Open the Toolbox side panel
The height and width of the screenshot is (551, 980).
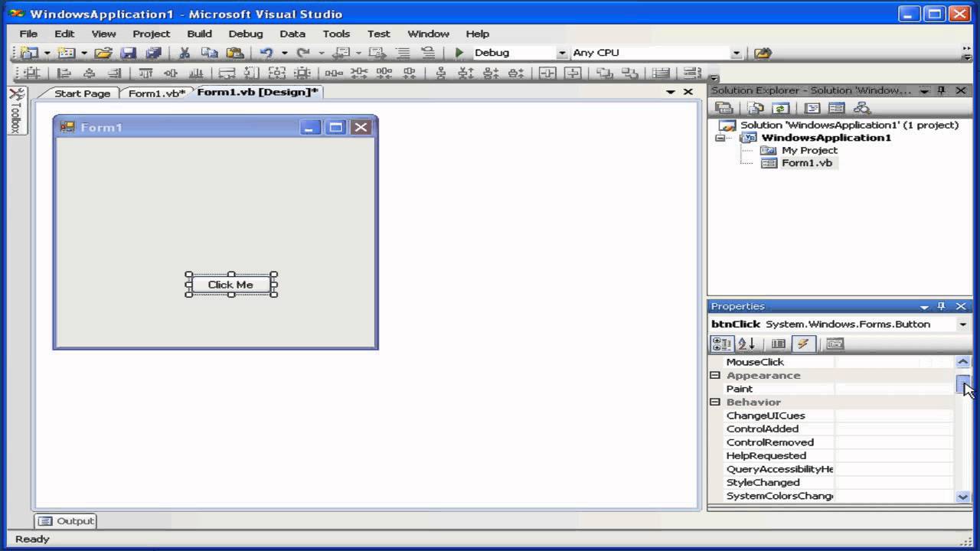click(x=17, y=111)
